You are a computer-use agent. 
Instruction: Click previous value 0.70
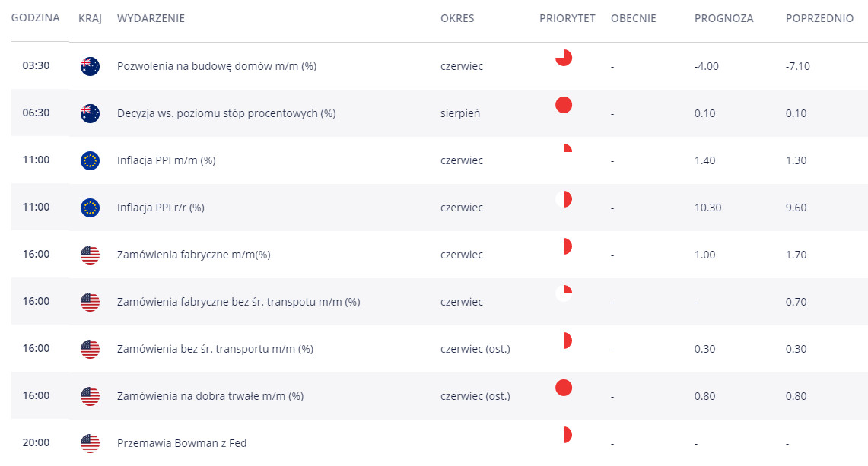click(796, 302)
